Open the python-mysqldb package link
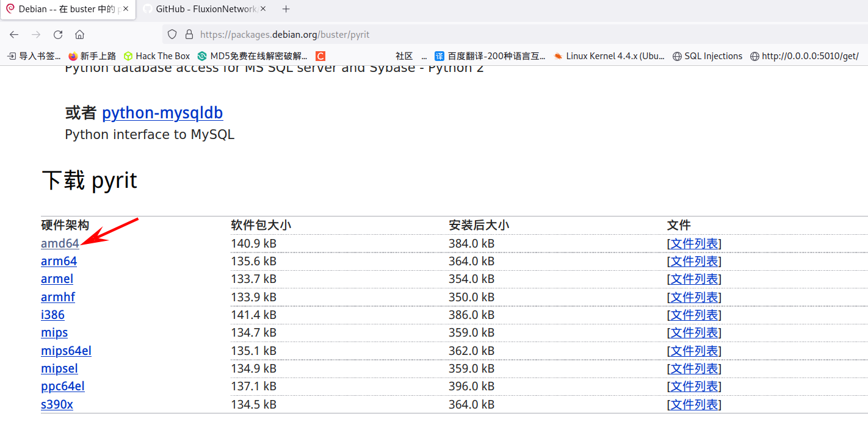868x422 pixels. pos(162,113)
